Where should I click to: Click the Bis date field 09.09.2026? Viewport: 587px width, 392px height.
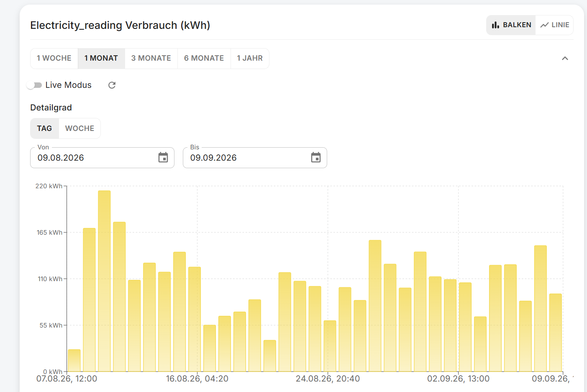click(x=255, y=158)
